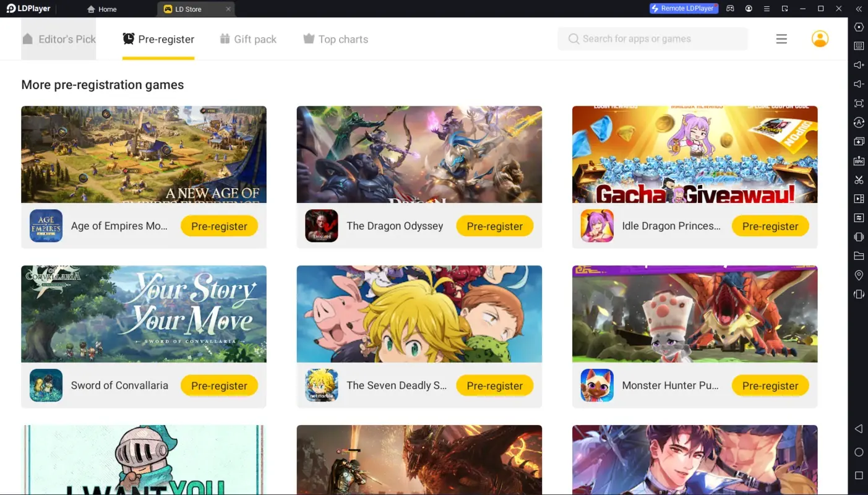Viewport: 868px width, 495px height.
Task: Open the shared folder
Action: click(x=859, y=256)
